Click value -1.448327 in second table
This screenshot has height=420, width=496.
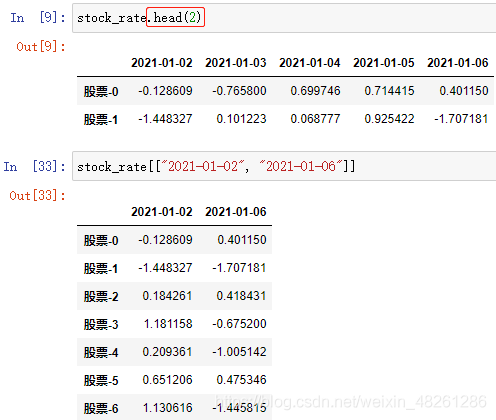165,268
